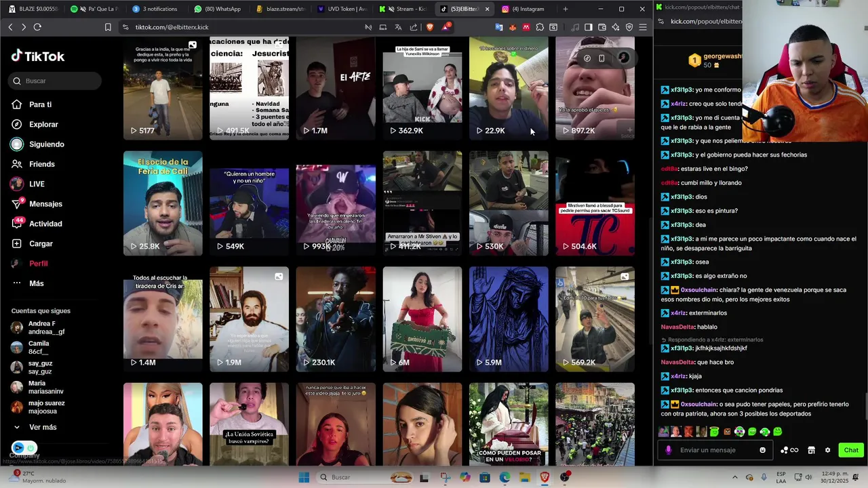868x488 pixels.
Task: Click the purple microphone in chat box
Action: (669, 450)
